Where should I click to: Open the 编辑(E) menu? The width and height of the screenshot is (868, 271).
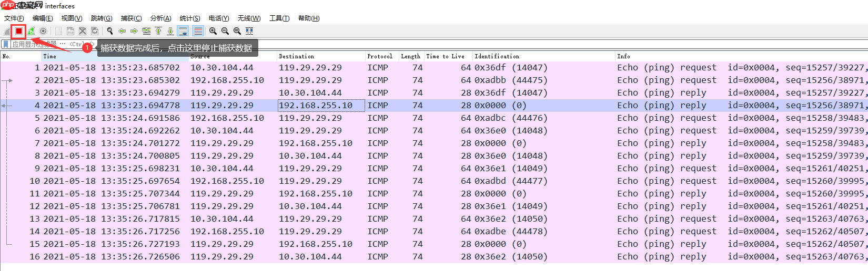[43, 18]
